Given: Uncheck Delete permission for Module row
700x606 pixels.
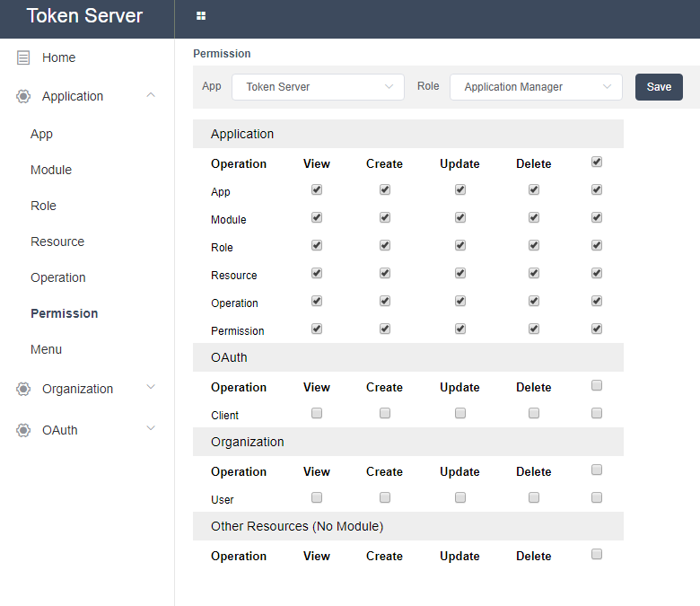Looking at the screenshot, I should tap(534, 217).
